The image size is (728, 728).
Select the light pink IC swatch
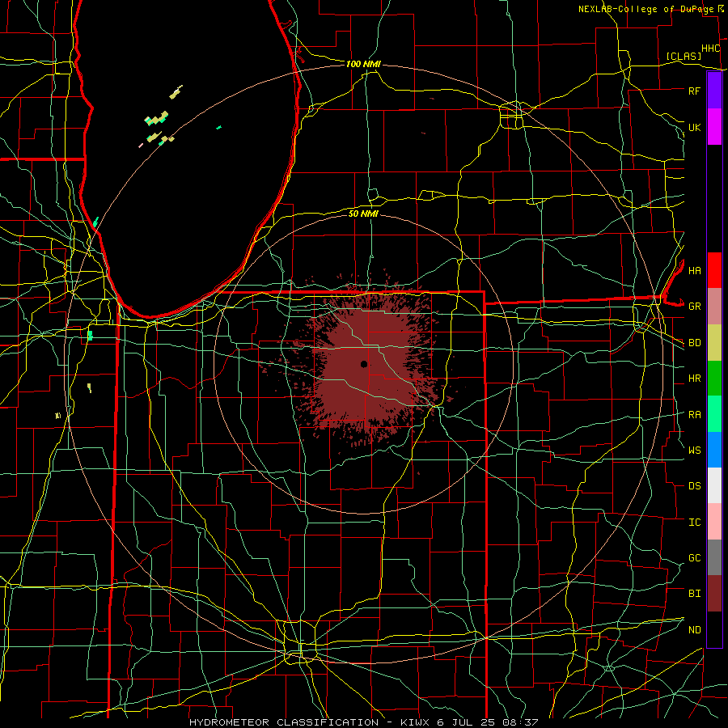(714, 522)
